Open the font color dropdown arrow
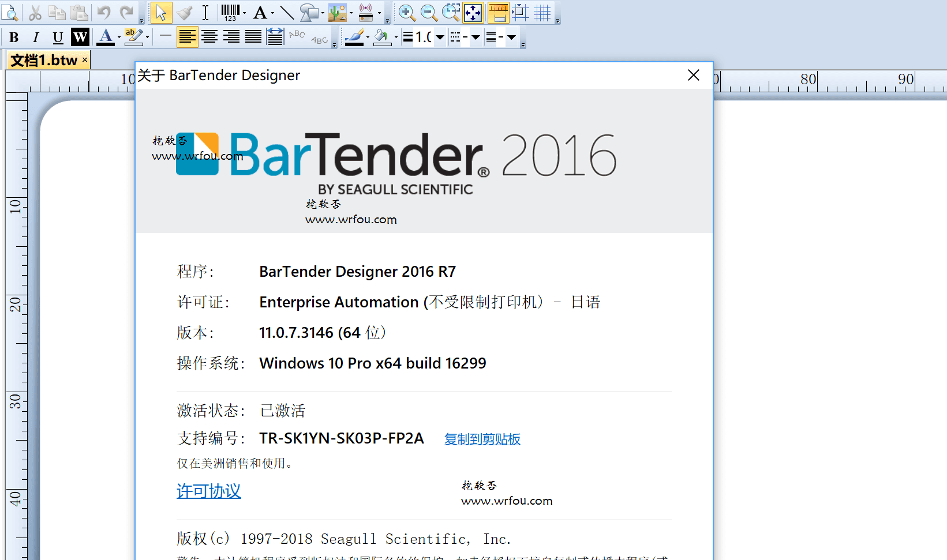This screenshot has width=947, height=560. [119, 37]
